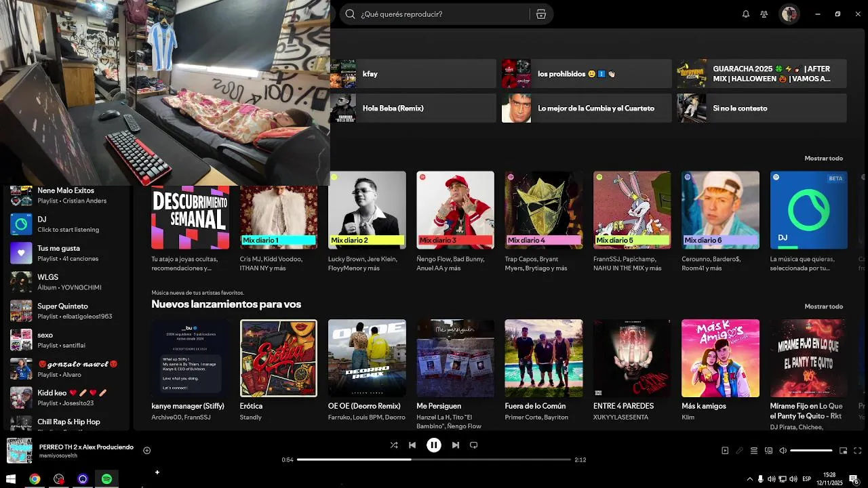The width and height of the screenshot is (868, 488).
Task: Open 'los prohibidos' shortcut tile
Action: click(x=587, y=74)
